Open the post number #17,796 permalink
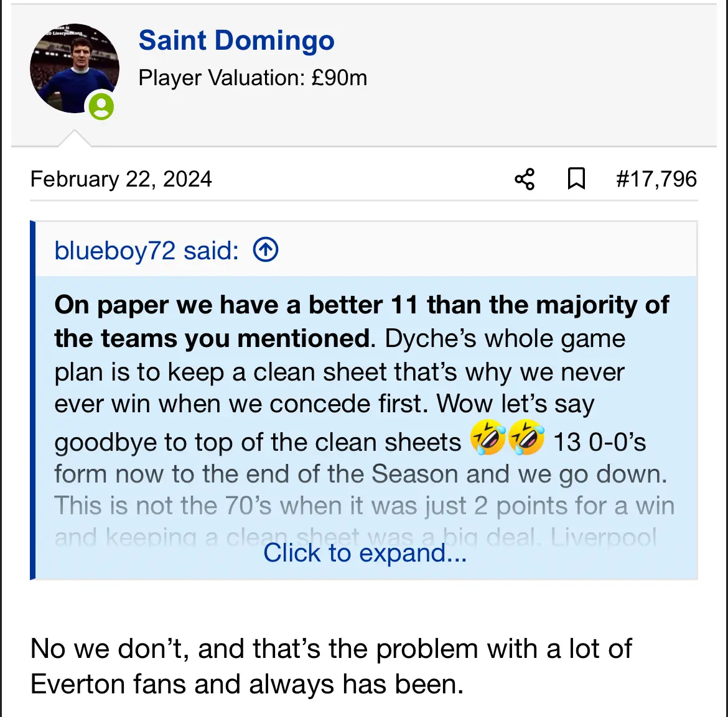 pyautogui.click(x=656, y=179)
